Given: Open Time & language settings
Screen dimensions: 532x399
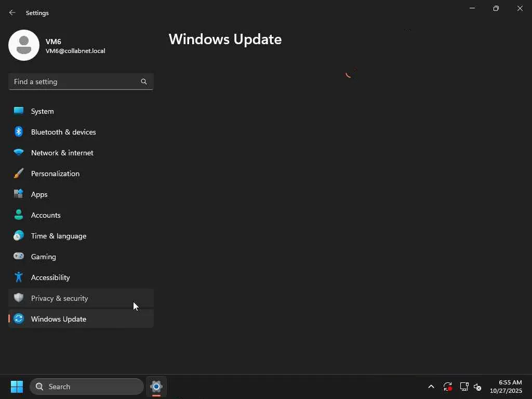Looking at the screenshot, I should [x=81, y=236].
